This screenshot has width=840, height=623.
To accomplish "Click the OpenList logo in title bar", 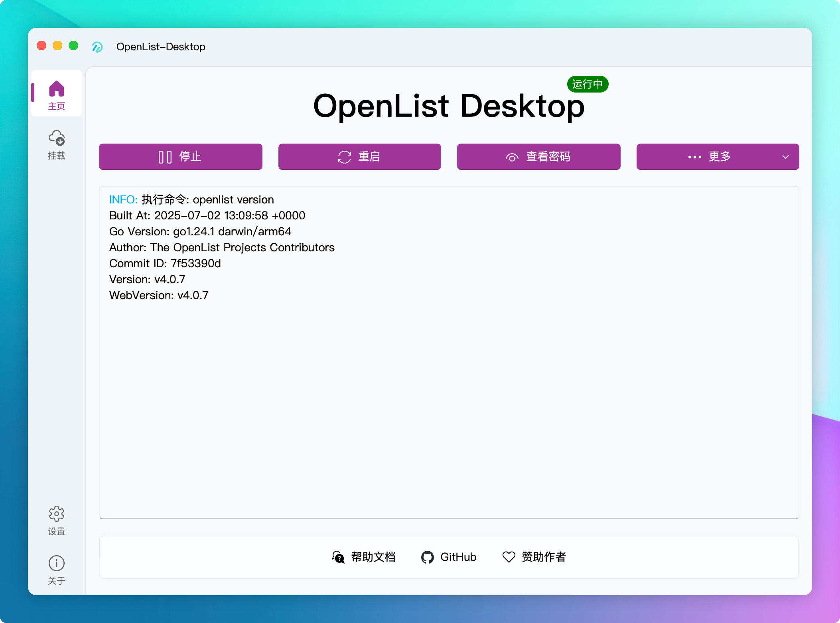I will point(97,47).
